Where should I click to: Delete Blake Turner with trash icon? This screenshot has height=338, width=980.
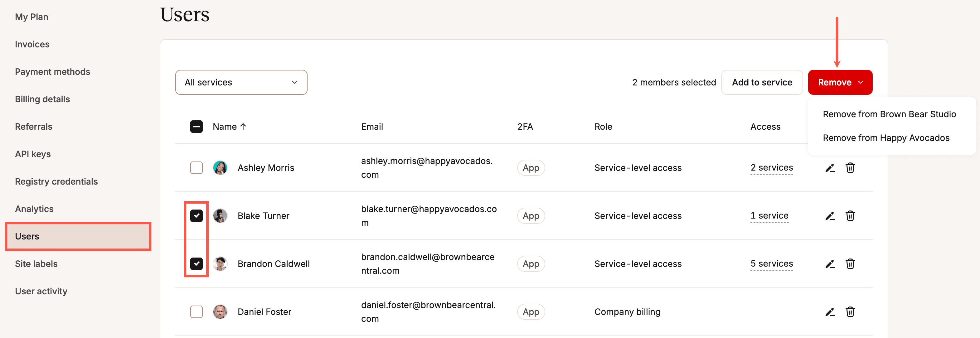point(850,216)
